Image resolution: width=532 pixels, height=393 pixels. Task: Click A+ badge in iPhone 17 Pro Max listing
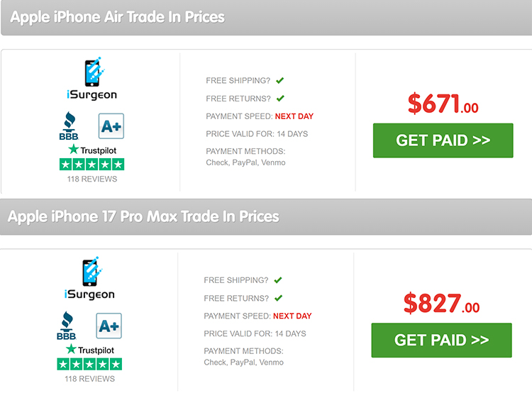click(x=109, y=326)
